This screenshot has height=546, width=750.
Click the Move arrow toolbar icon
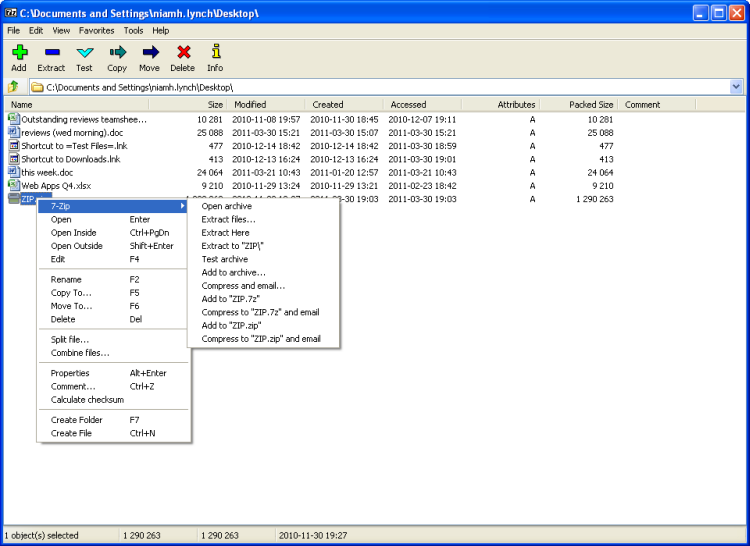point(149,53)
